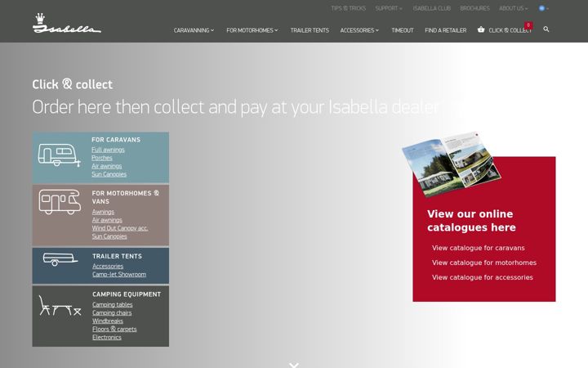Click the Isabella crown logo

click(67, 24)
